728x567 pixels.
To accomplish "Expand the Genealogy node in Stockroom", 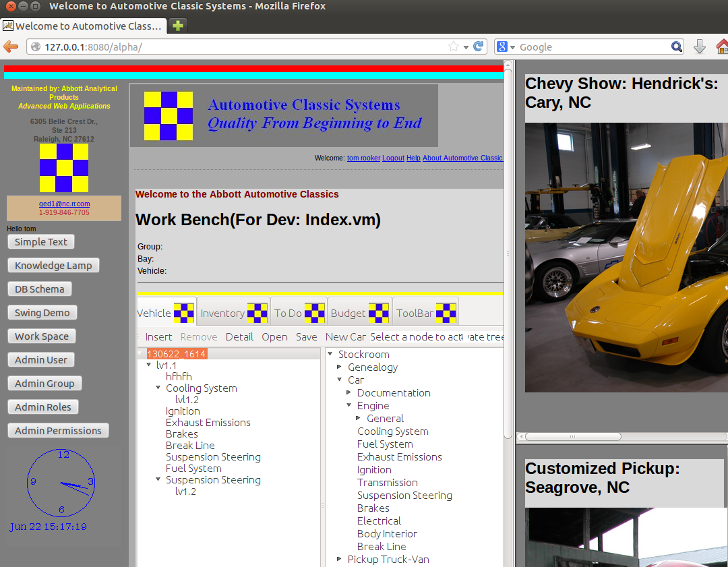I will [x=340, y=367].
